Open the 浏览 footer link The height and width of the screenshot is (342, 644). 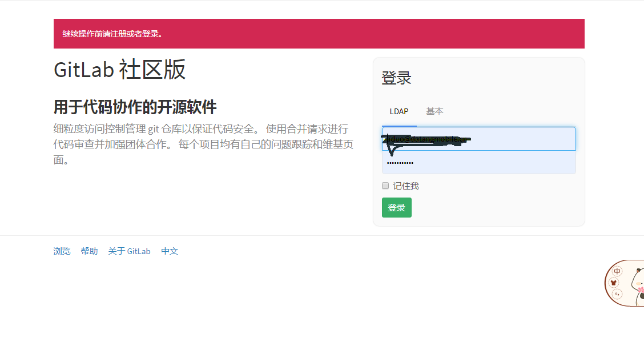[x=62, y=251]
